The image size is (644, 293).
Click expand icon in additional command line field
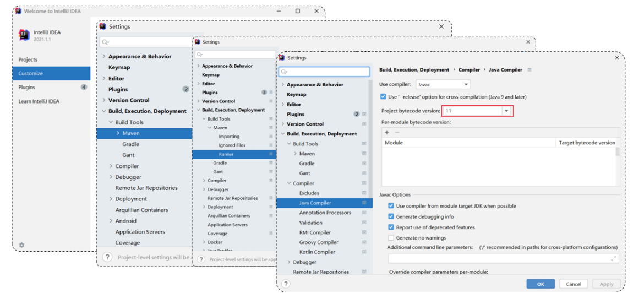coord(614,258)
